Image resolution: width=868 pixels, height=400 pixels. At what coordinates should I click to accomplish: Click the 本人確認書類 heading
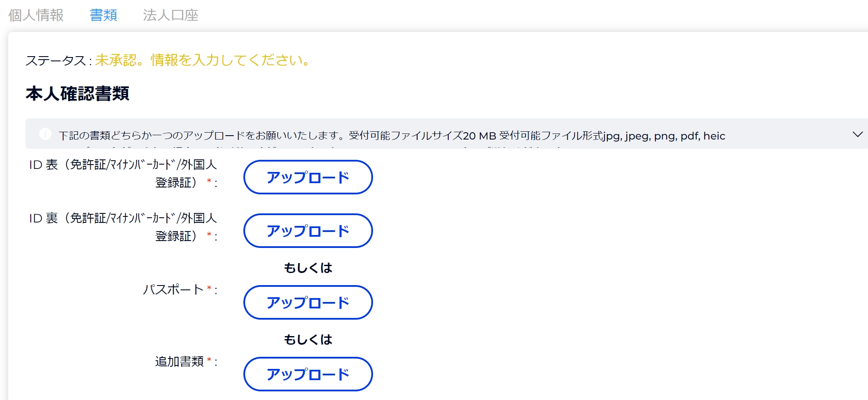pyautogui.click(x=77, y=93)
